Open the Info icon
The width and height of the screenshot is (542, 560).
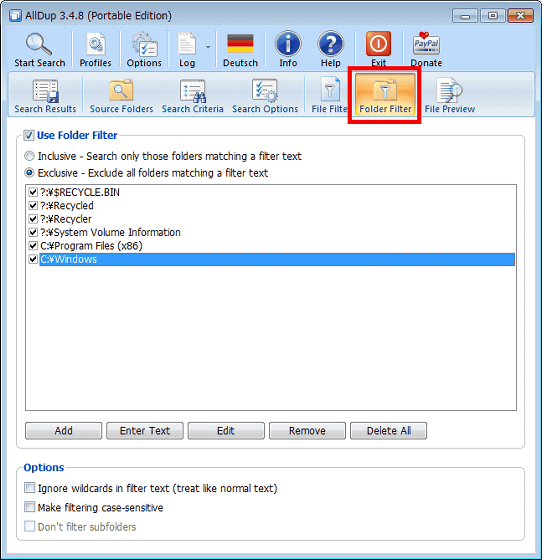tap(288, 44)
